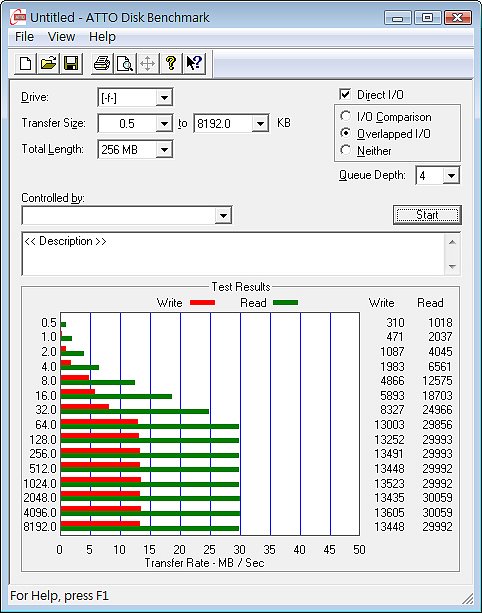Click the description box scroll down arrow

tap(452, 267)
